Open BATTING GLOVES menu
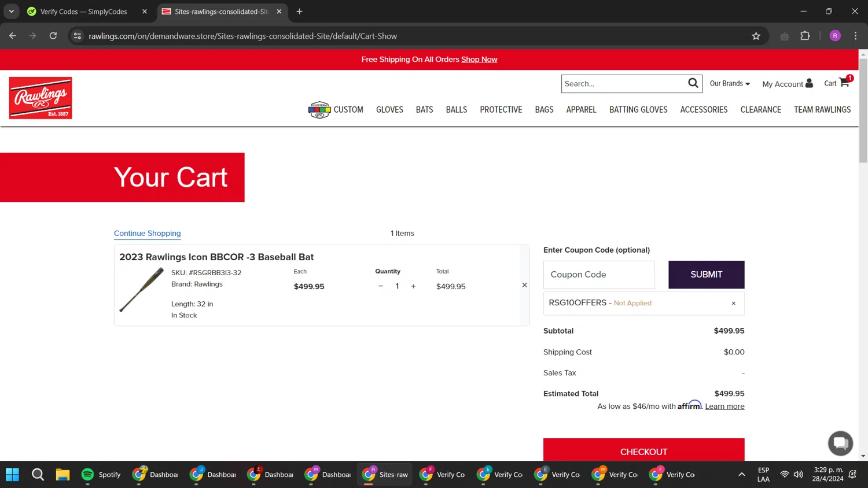This screenshot has width=868, height=488. 638,109
